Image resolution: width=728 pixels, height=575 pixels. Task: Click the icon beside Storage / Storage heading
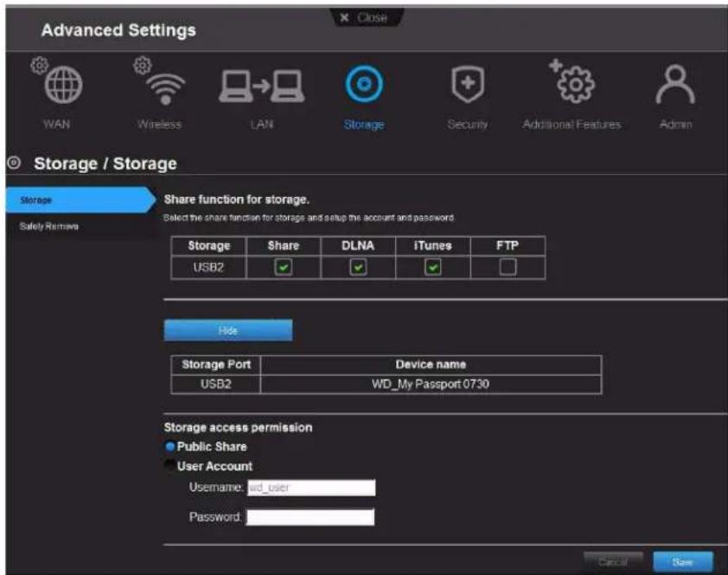14,163
